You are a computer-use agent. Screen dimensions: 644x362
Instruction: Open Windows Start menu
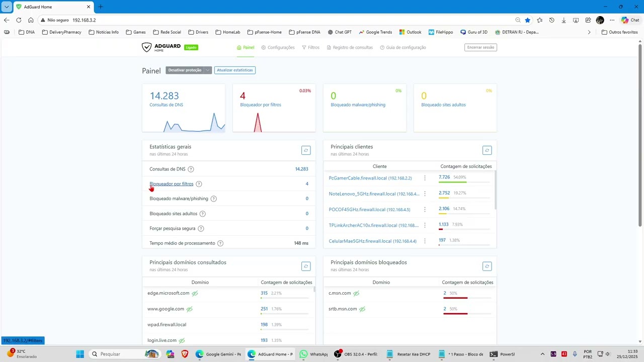click(x=80, y=354)
